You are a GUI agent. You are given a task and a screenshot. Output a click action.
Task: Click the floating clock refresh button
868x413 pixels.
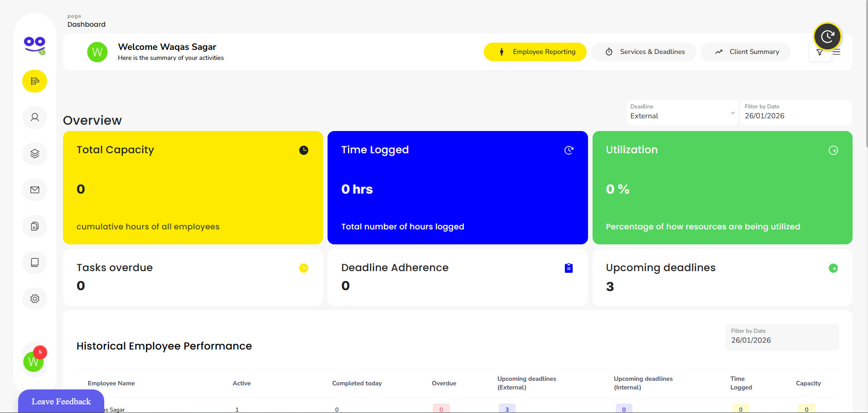click(x=827, y=36)
